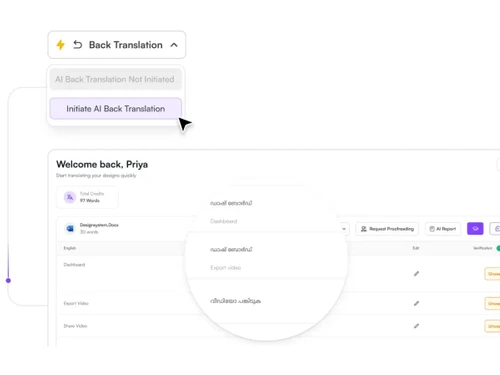Click the Total Credits translate icon
This screenshot has width=500, height=375.
[x=70, y=197]
